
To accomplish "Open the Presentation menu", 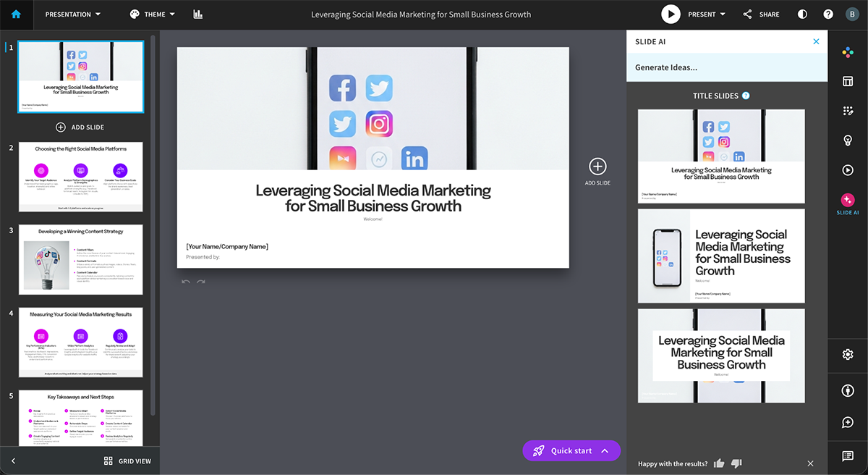I will tap(73, 14).
